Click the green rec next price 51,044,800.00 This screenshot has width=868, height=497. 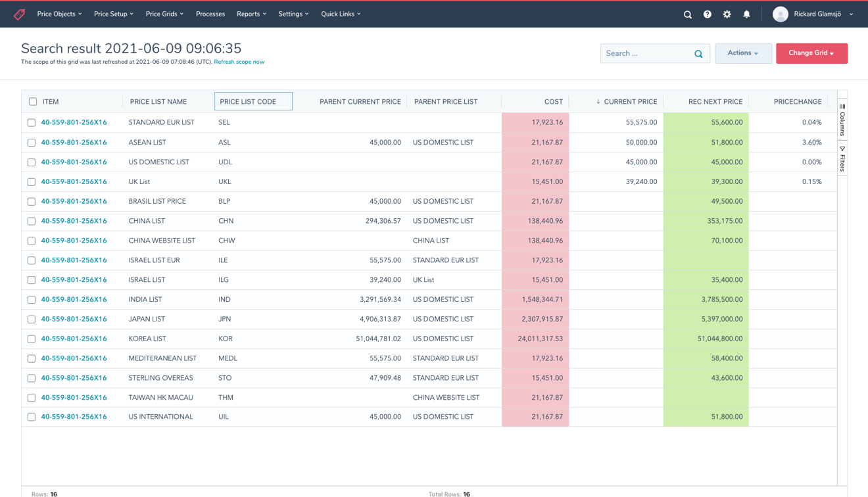pos(706,339)
